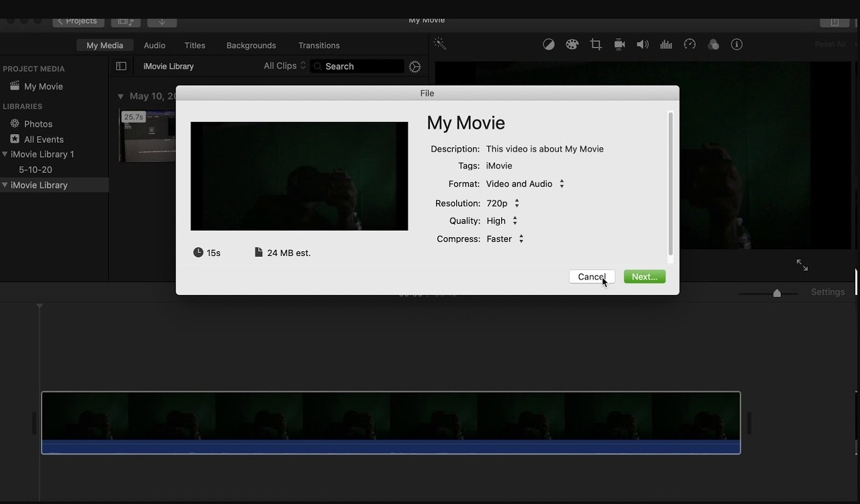
Task: Open the Stabilization camera tool
Action: point(619,44)
